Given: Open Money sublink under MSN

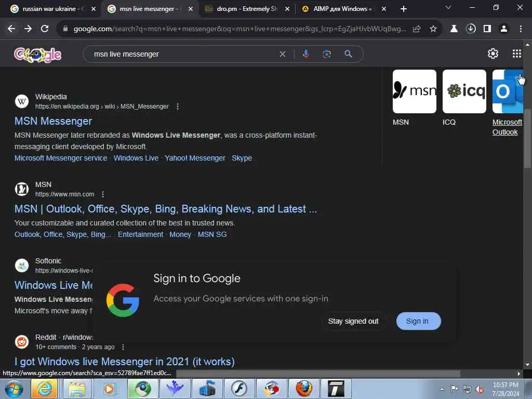Looking at the screenshot, I should pos(180,234).
